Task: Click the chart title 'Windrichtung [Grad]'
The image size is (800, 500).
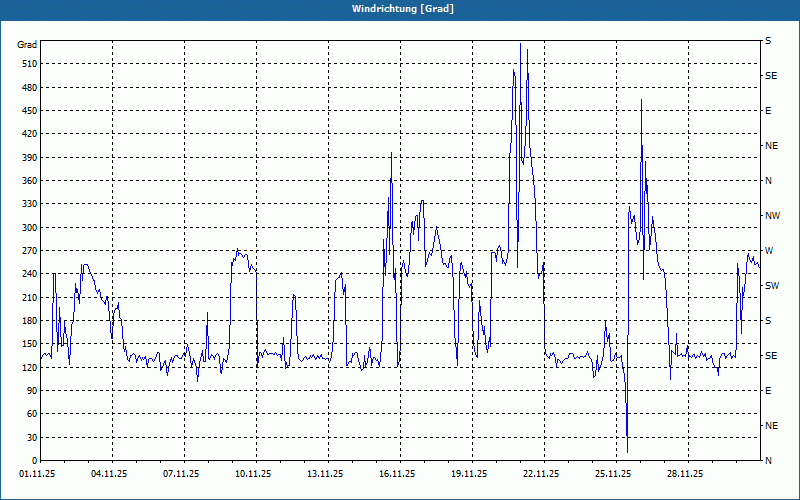Action: [x=403, y=9]
